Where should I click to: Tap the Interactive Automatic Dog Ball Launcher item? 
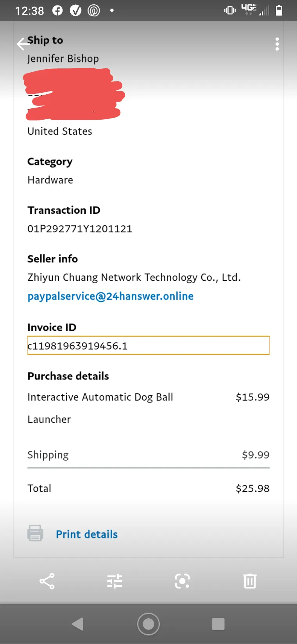coord(100,408)
